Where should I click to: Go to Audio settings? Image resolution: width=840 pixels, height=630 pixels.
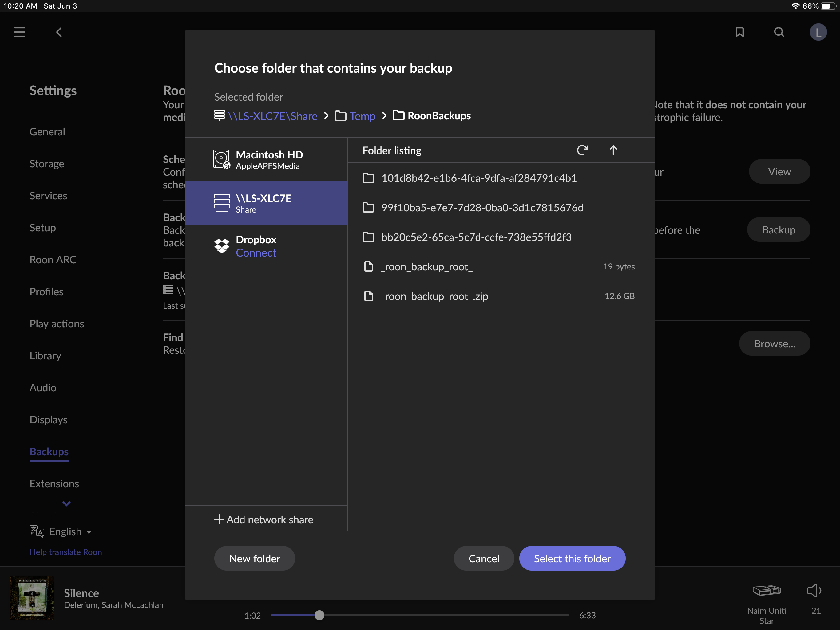(x=43, y=388)
